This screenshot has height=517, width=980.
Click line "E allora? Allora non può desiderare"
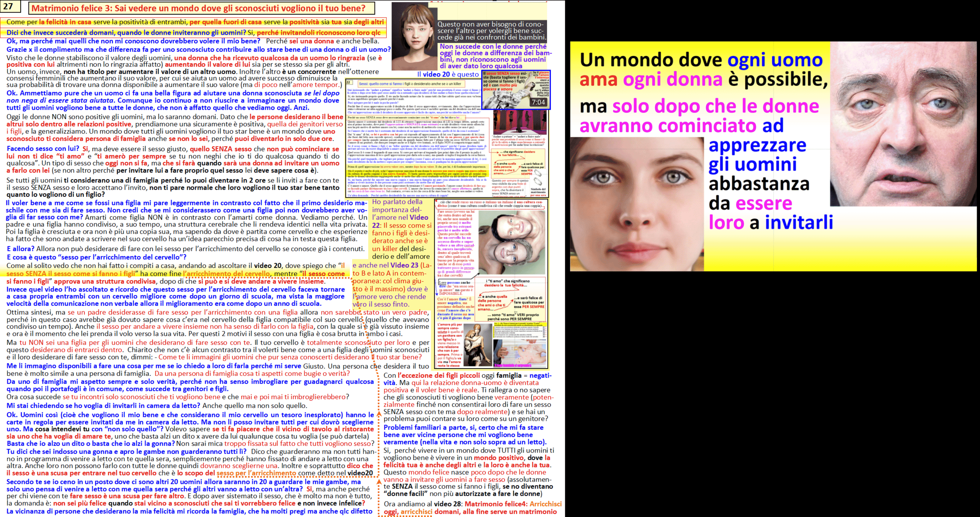pyautogui.click(x=185, y=249)
